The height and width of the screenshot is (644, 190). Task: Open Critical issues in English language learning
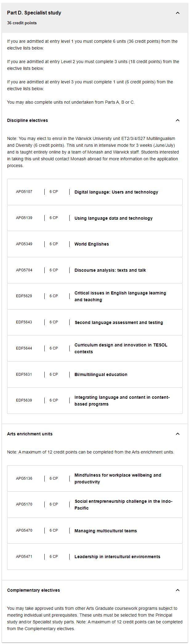(120, 296)
